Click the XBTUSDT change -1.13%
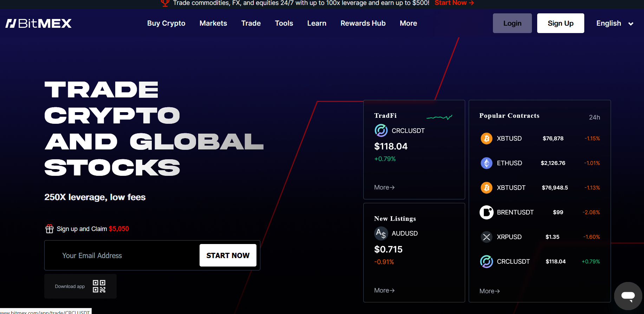This screenshot has width=644, height=314. pos(592,188)
